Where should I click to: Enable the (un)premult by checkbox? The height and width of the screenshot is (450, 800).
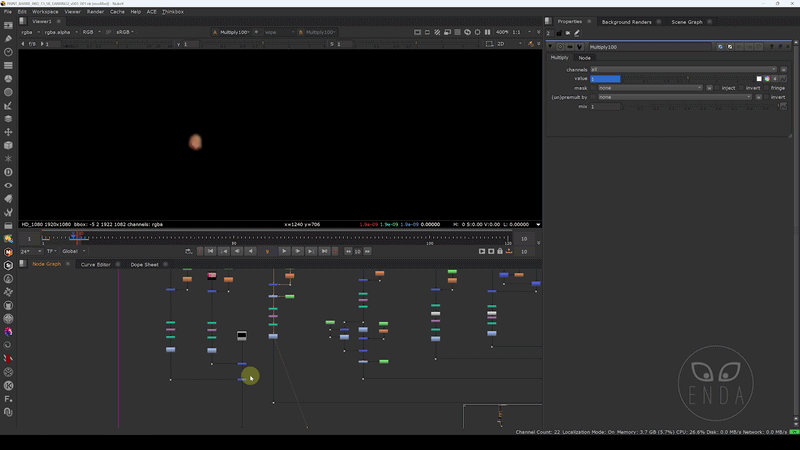point(593,97)
